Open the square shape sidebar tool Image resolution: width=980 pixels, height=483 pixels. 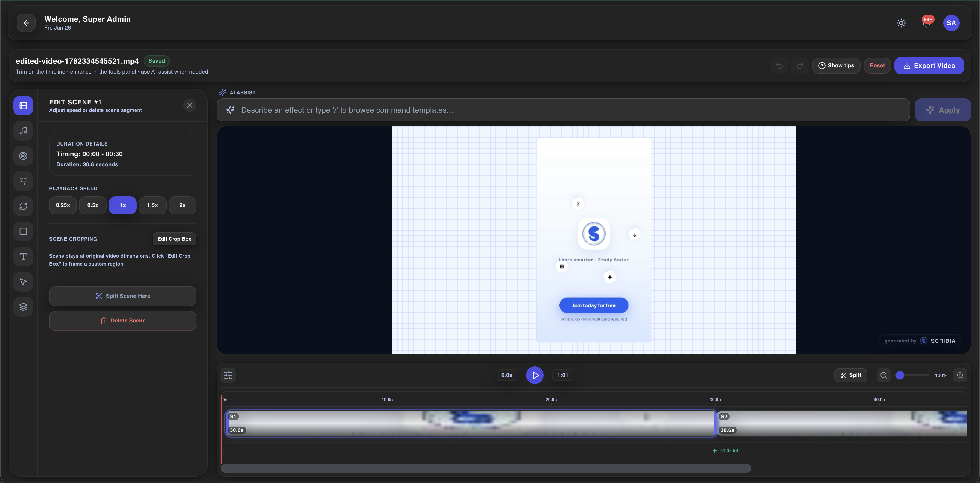[x=23, y=231]
